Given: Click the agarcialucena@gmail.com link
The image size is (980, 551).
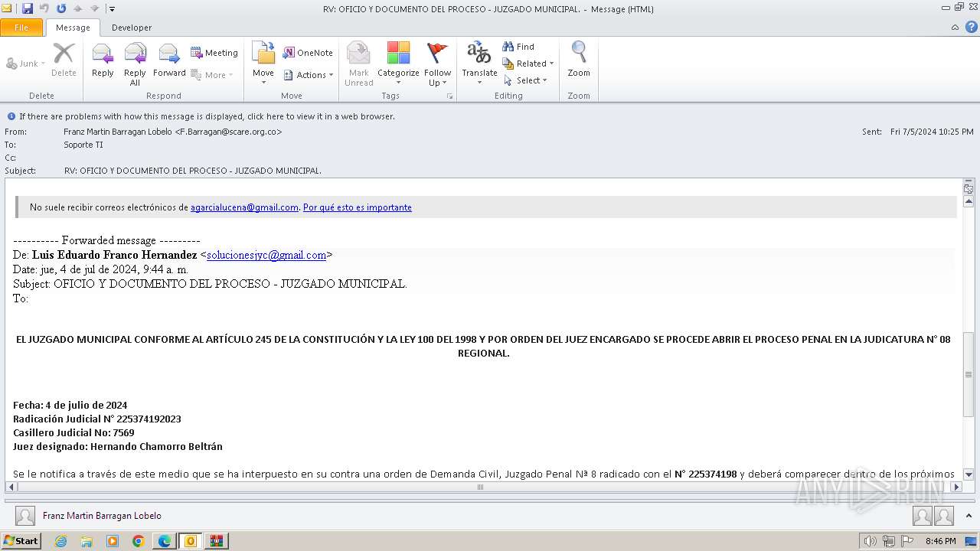Looking at the screenshot, I should pos(244,207).
